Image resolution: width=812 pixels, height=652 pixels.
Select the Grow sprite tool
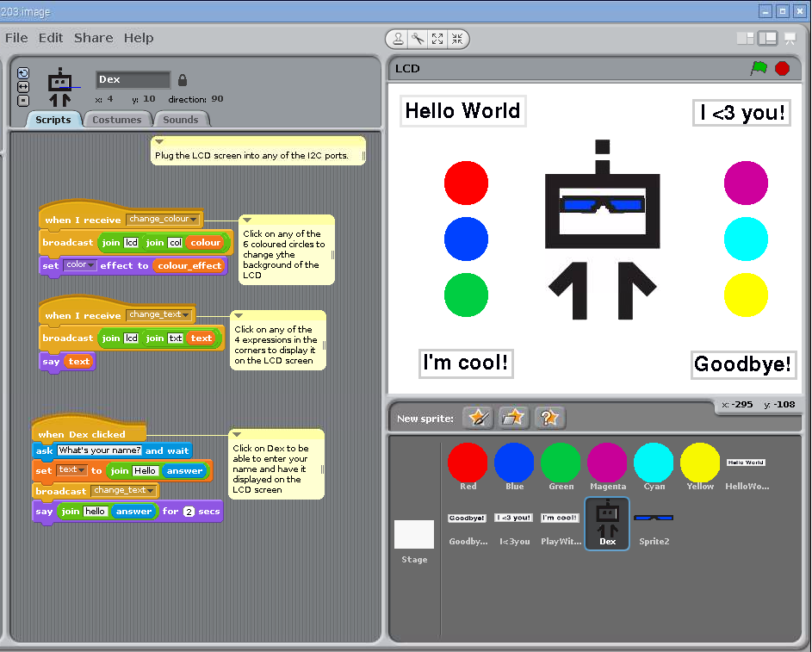tap(437, 39)
